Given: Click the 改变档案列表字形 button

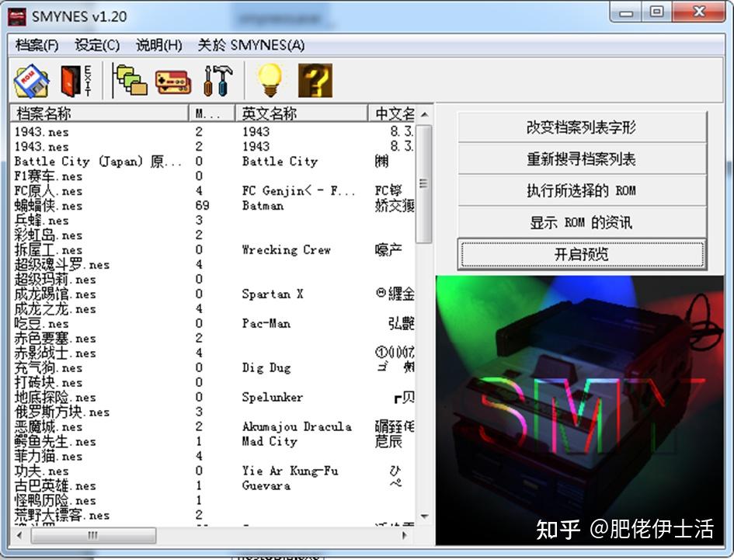Looking at the screenshot, I should coord(582,127).
